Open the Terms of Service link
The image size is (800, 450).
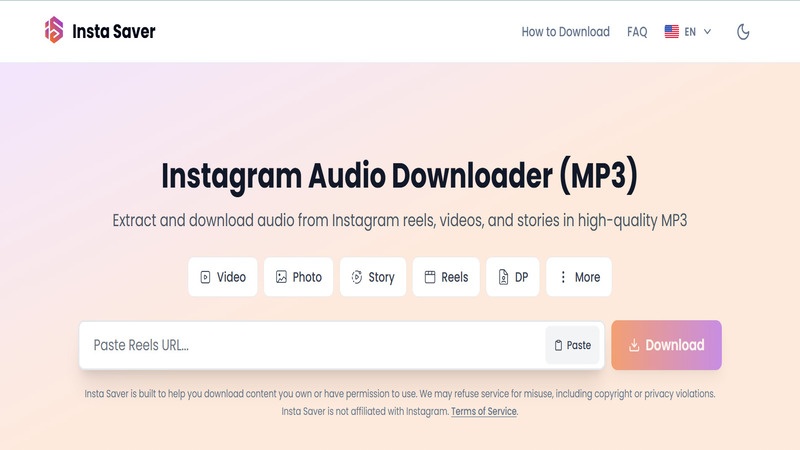pos(484,411)
